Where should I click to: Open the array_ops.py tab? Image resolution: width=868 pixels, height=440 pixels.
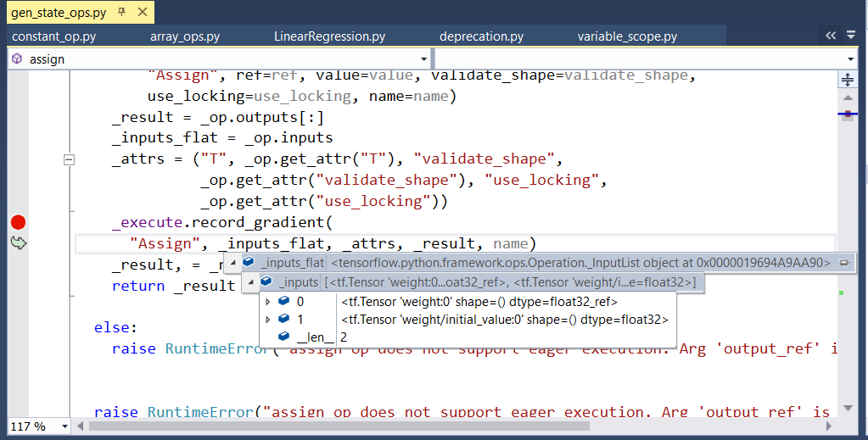pos(185,36)
